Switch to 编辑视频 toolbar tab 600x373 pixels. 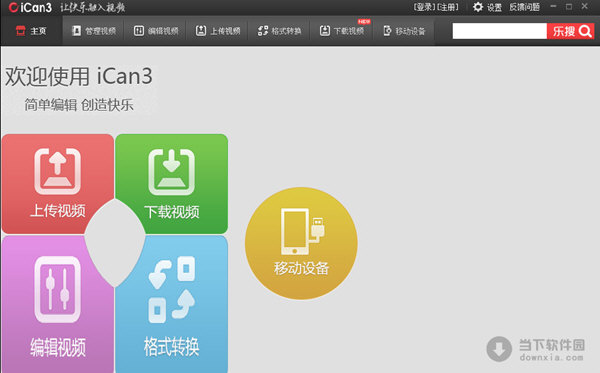[156, 31]
